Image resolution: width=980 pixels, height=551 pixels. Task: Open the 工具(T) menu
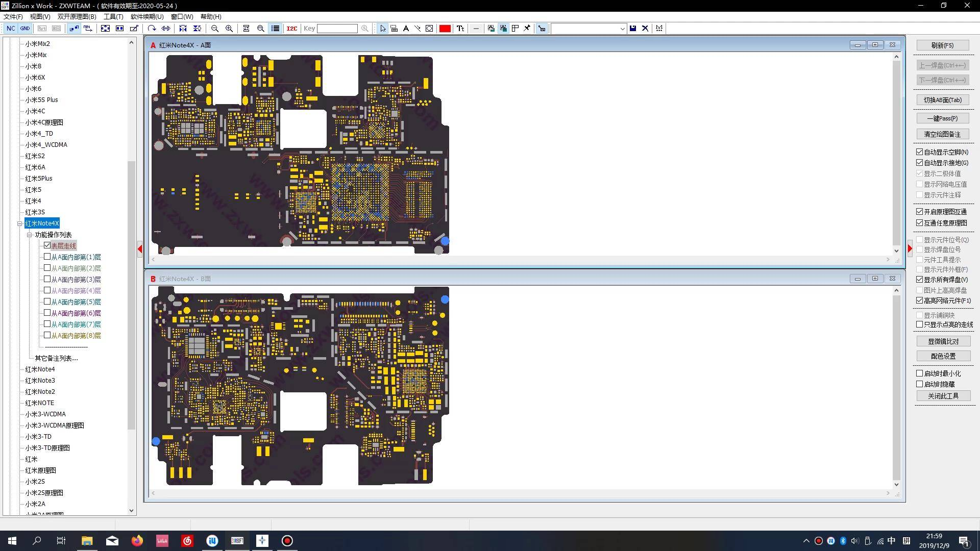tap(113, 17)
